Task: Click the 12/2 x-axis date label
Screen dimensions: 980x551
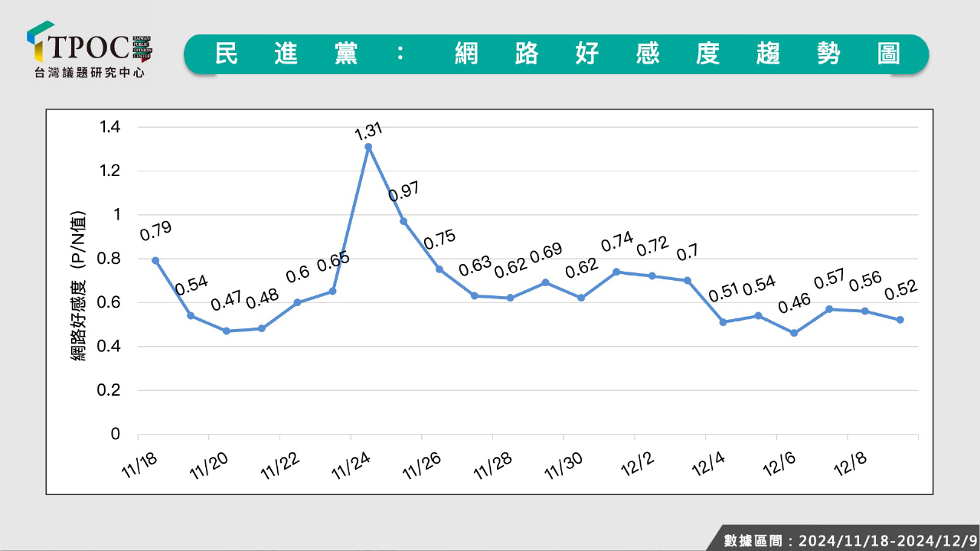Action: [x=635, y=465]
